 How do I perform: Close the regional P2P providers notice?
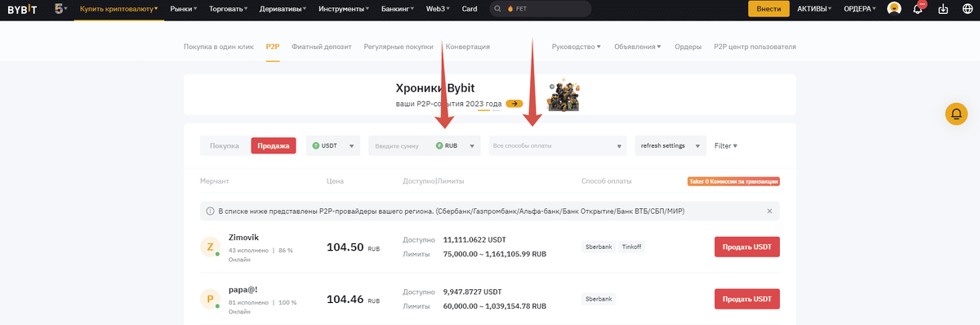768,211
